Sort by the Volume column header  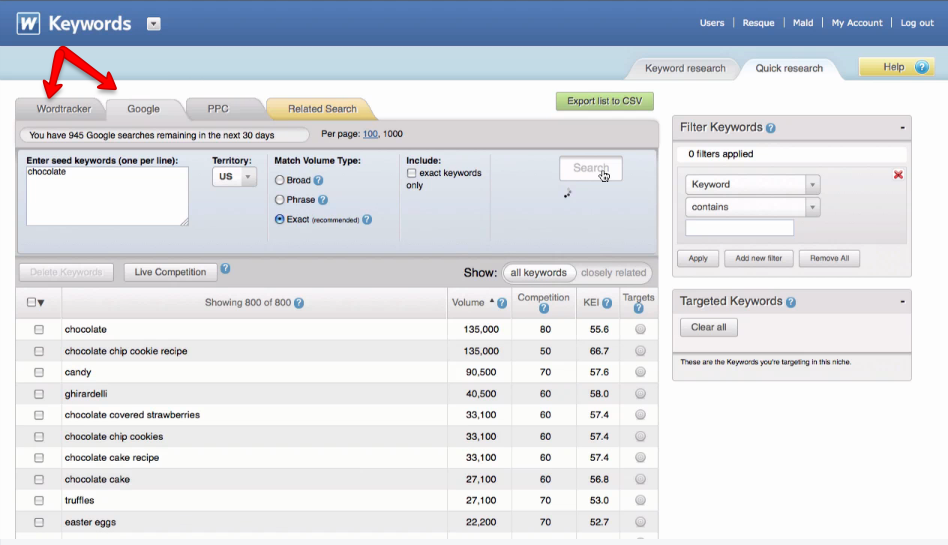(468, 302)
